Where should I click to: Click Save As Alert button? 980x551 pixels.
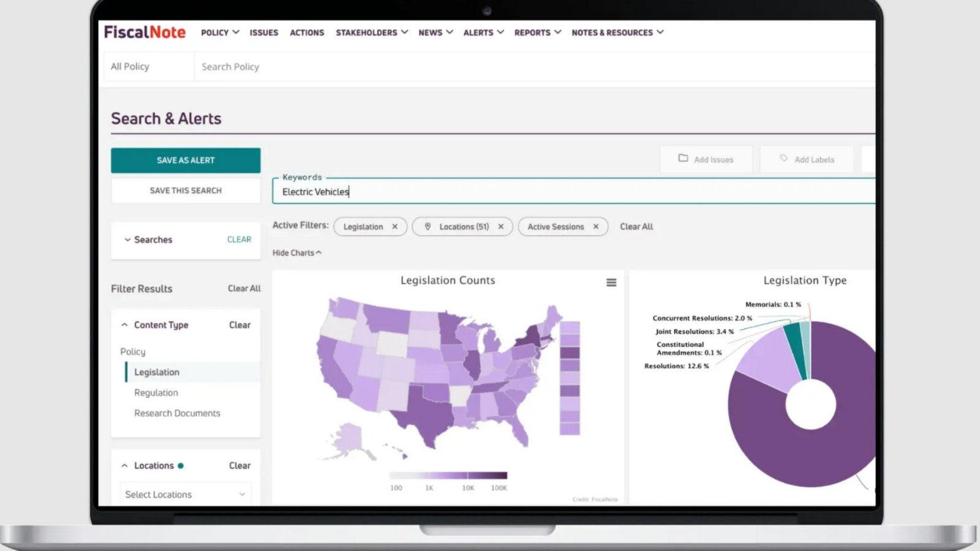pos(186,161)
